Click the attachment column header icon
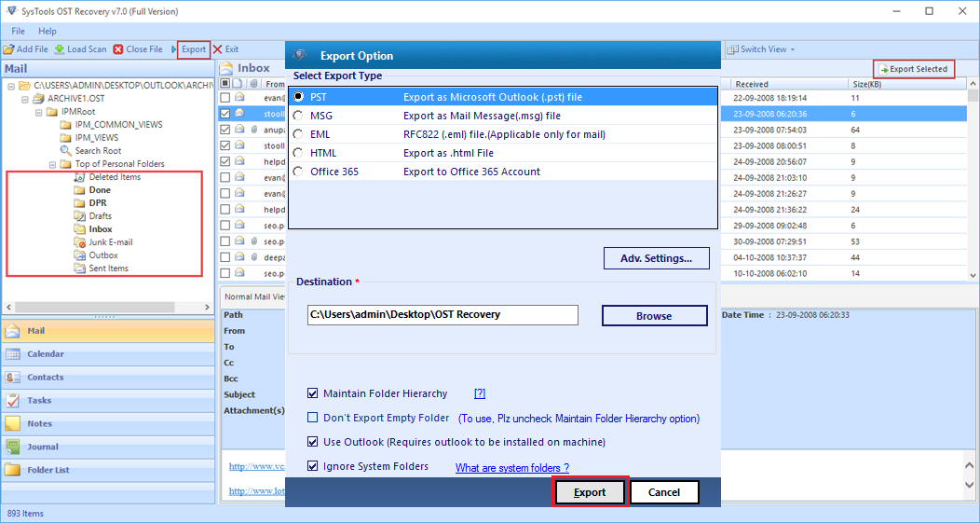This screenshot has height=523, width=980. click(x=253, y=83)
